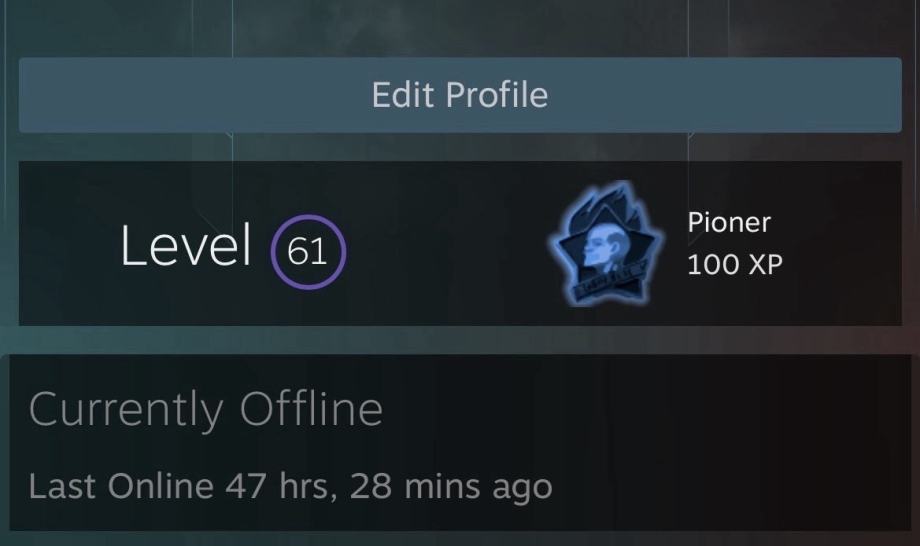Viewport: 920px width, 546px height.
Task: Click the Level label text
Action: [185, 245]
